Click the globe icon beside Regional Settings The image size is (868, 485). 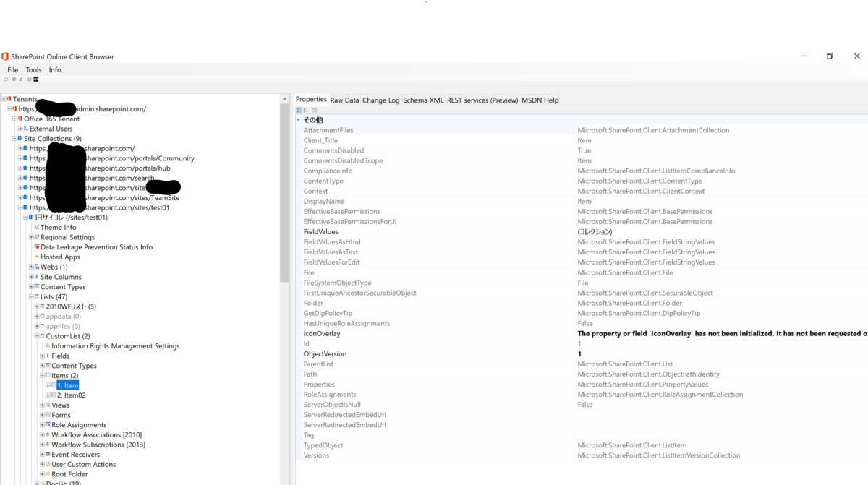pos(37,237)
